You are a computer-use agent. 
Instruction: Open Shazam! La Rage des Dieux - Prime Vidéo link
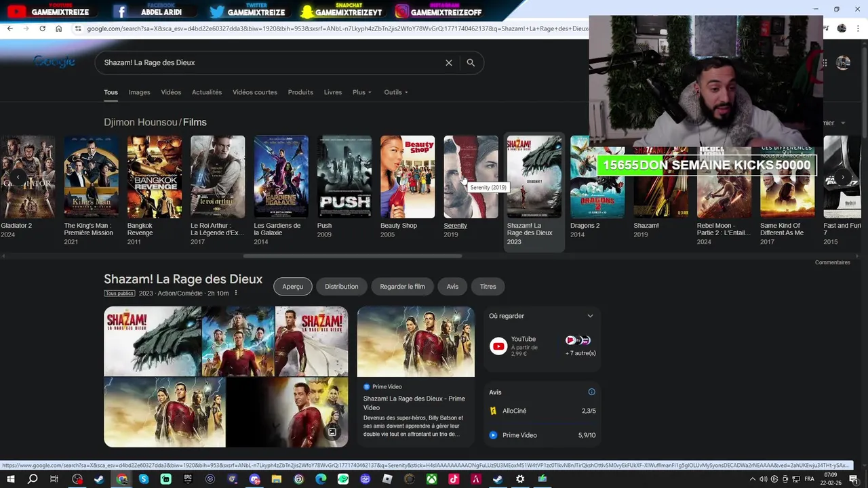[414, 403]
